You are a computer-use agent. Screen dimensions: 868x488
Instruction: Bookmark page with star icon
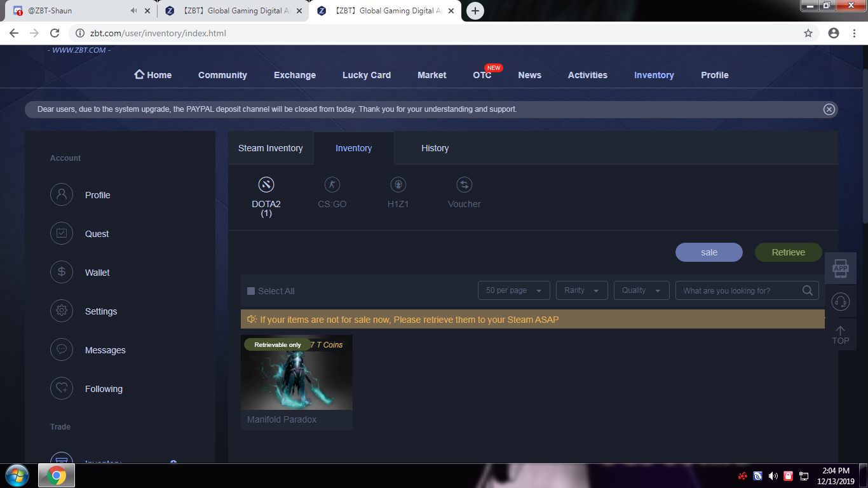(x=808, y=33)
